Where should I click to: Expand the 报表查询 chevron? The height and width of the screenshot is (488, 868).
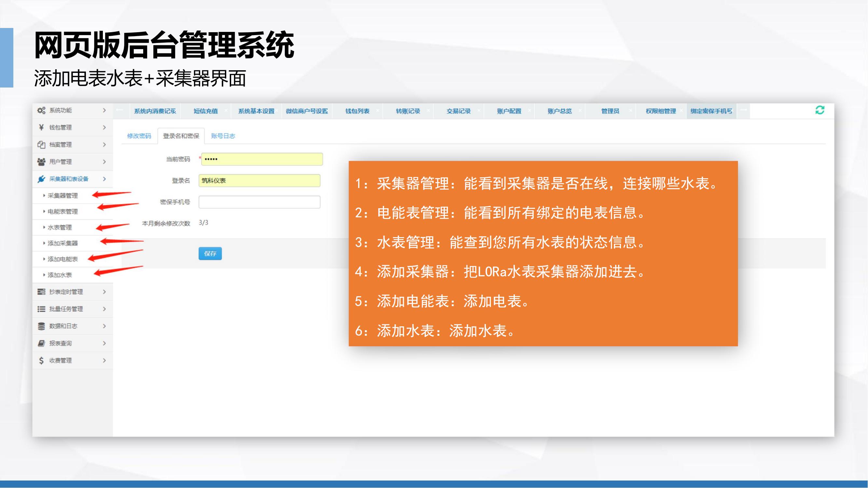pos(104,343)
